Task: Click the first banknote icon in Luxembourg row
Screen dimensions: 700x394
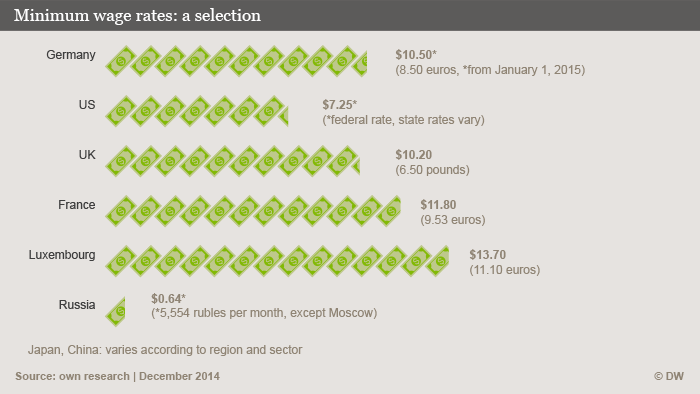Action: [121, 261]
